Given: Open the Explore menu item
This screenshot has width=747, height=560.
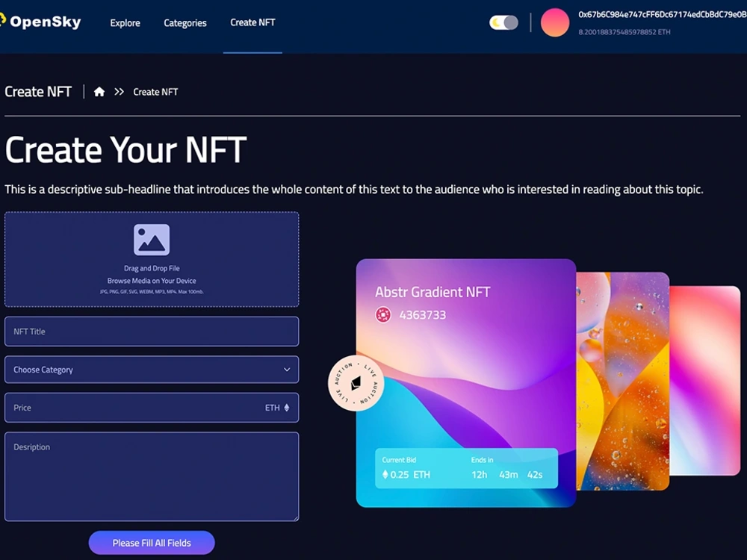Looking at the screenshot, I should click(x=125, y=23).
